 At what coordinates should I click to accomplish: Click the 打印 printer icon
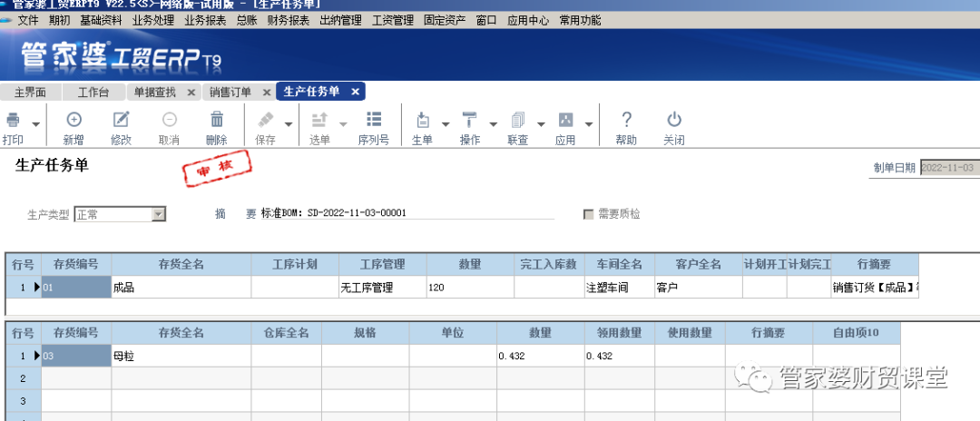tap(13, 119)
